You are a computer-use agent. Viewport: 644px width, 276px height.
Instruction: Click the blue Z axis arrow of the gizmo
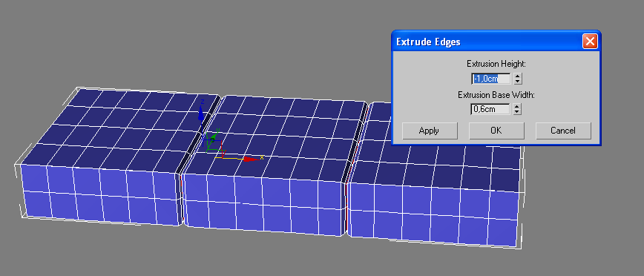(x=200, y=114)
